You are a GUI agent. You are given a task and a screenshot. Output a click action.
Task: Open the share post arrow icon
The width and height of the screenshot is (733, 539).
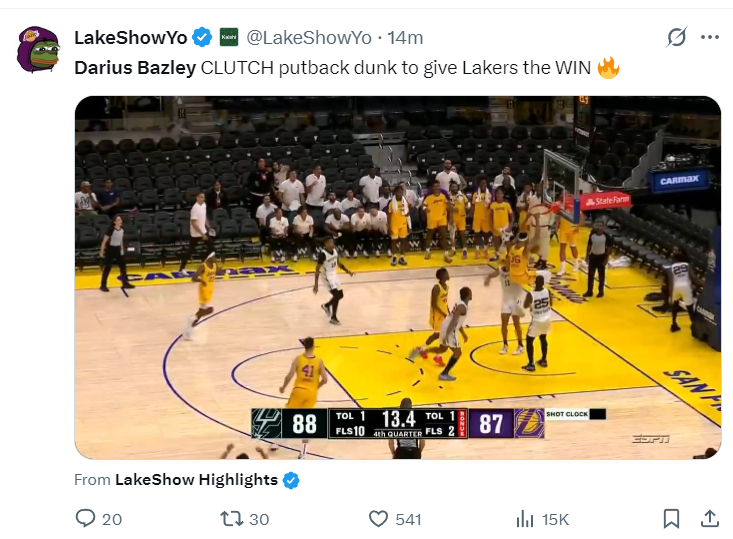point(710,518)
